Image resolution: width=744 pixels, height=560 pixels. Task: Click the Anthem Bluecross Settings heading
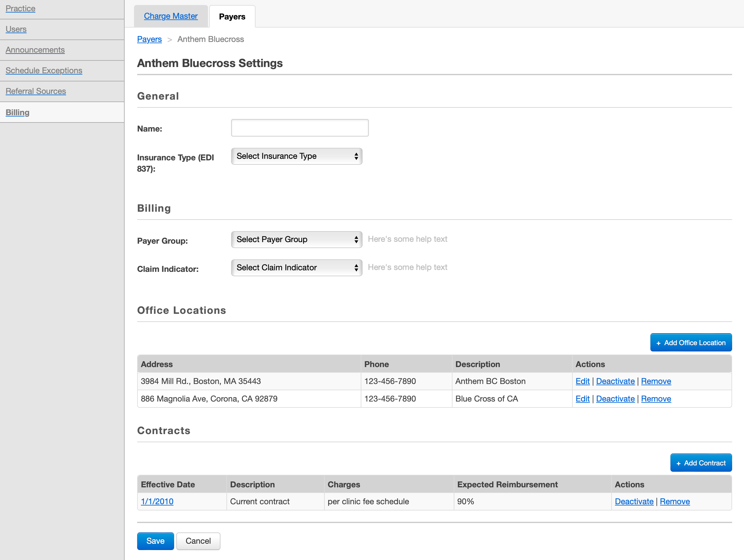(x=210, y=63)
